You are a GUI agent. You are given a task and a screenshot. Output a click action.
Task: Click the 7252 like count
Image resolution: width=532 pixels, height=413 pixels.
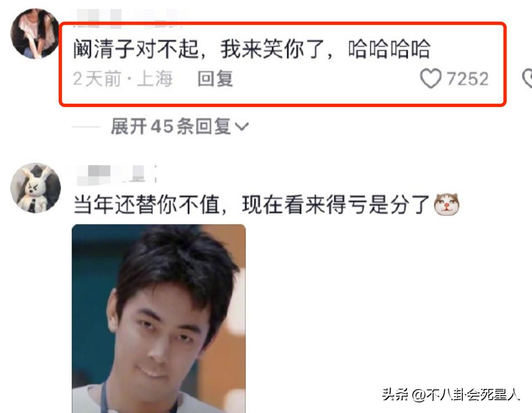467,79
